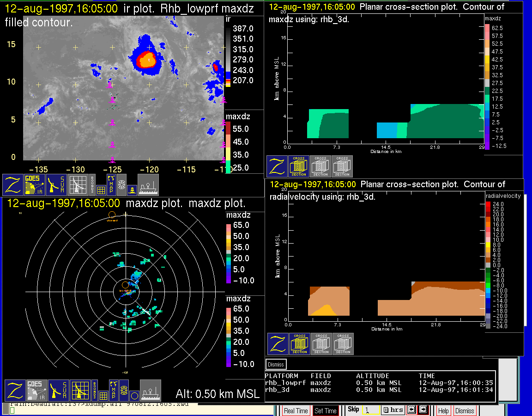Screen dimensions: 532x416
Task: Click the radar grid icon in the maxdz plot toolbar
Action: click(x=79, y=391)
